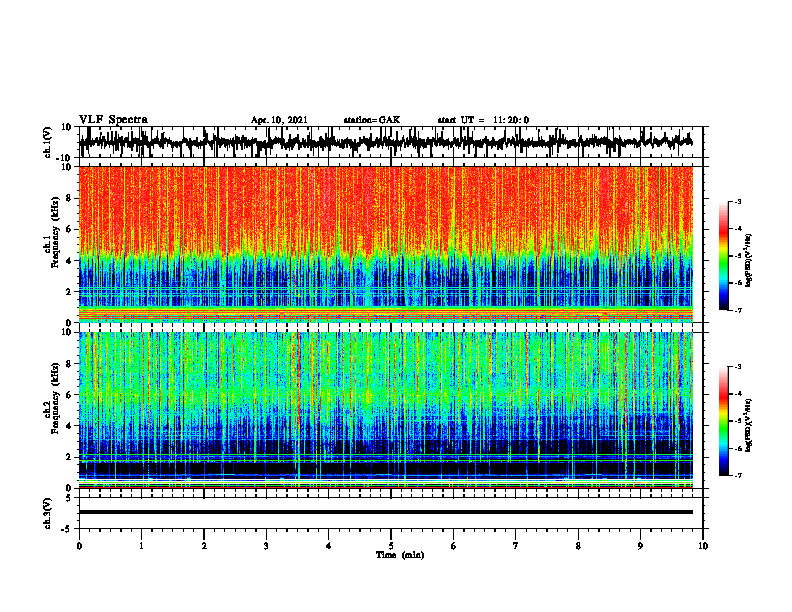Click the "10" label ending the time axis

703,546
